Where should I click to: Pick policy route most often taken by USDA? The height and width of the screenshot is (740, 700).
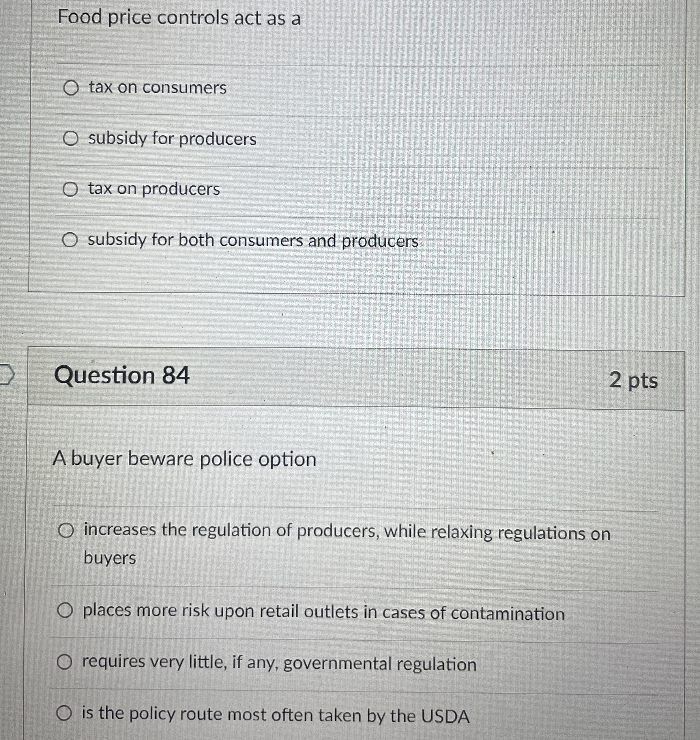point(64,713)
